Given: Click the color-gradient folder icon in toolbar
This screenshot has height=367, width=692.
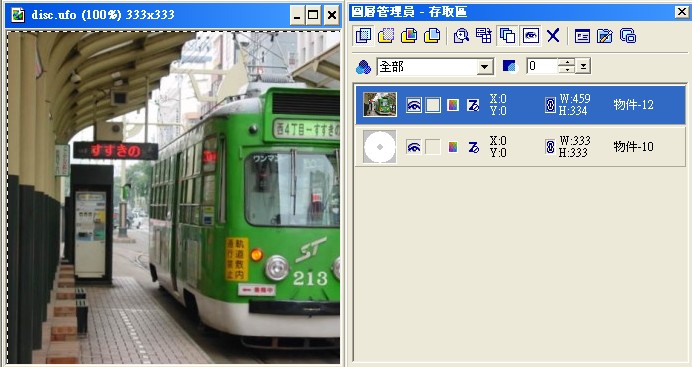Looking at the screenshot, I should [409, 36].
